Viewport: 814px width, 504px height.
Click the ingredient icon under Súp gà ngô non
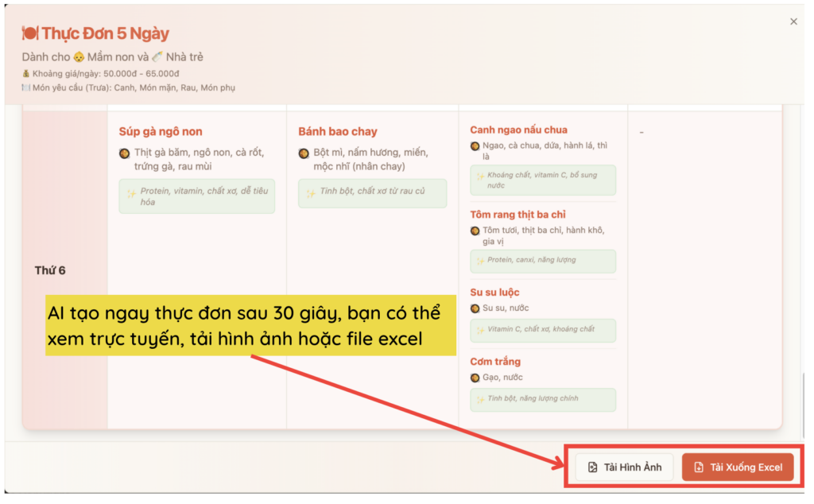124,153
